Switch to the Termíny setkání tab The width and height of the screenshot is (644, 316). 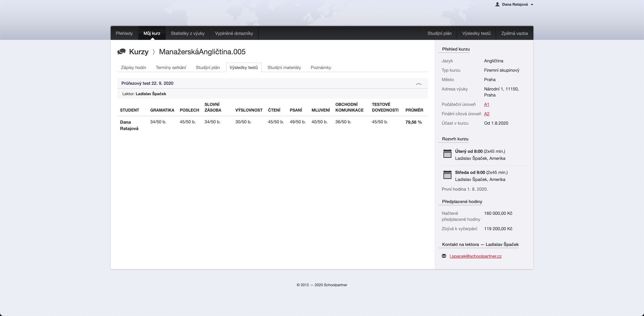click(x=171, y=67)
